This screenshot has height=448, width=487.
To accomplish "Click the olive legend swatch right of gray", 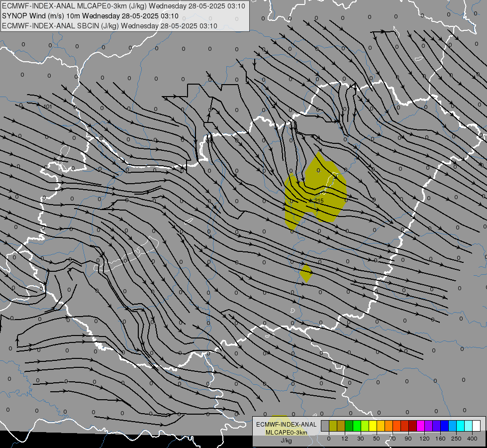I will pos(333,426).
